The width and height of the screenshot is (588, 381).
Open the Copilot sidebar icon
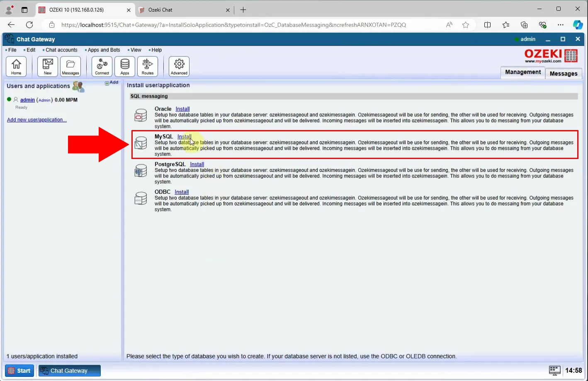click(x=578, y=25)
